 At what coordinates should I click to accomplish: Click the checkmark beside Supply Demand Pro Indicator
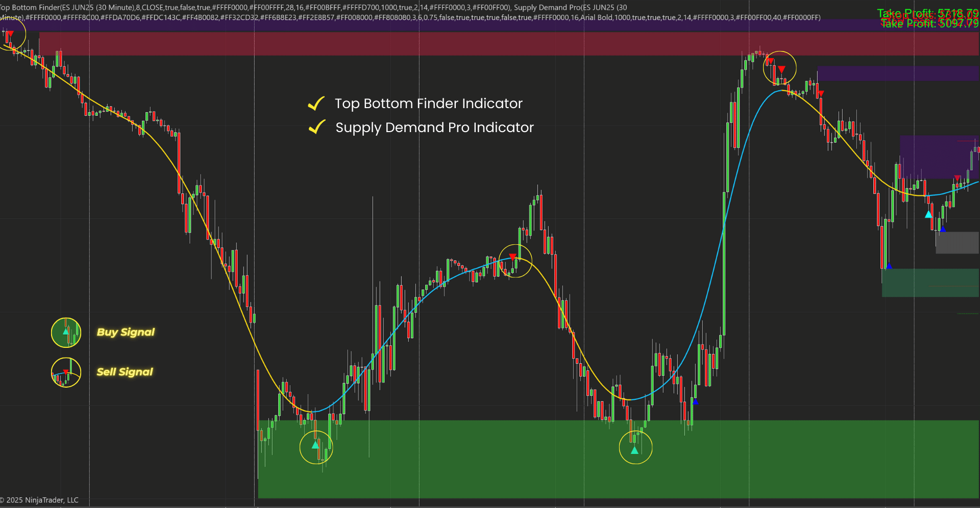pyautogui.click(x=317, y=127)
